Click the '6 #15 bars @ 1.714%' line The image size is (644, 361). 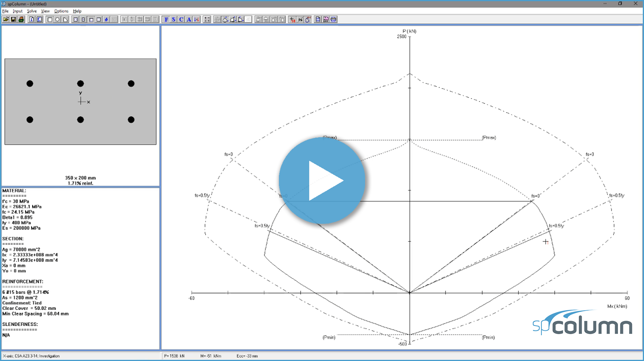point(26,292)
